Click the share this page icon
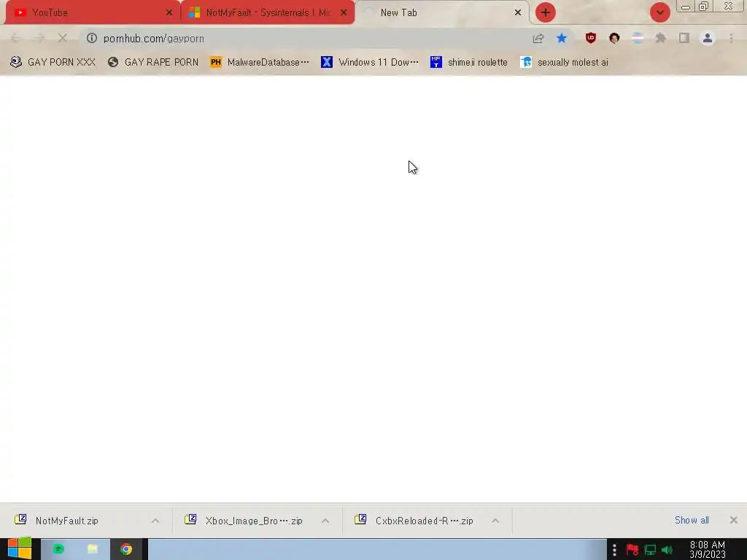Screen dimensions: 747x560 point(538,38)
